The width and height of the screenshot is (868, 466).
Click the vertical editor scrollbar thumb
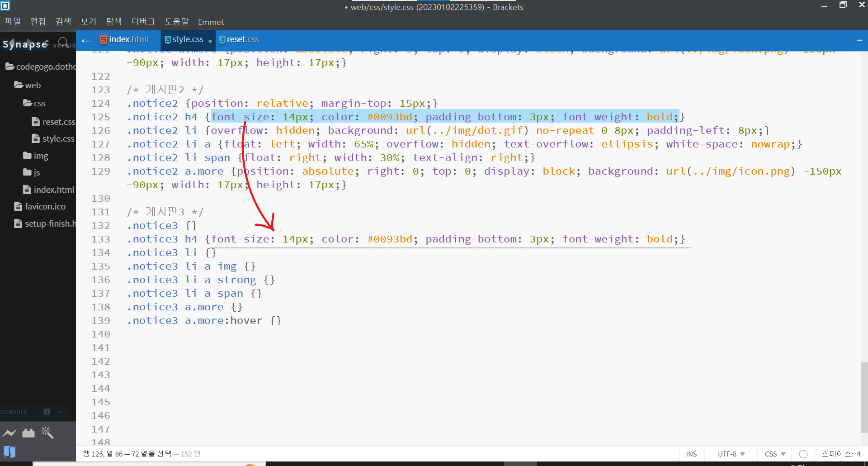[x=864, y=397]
